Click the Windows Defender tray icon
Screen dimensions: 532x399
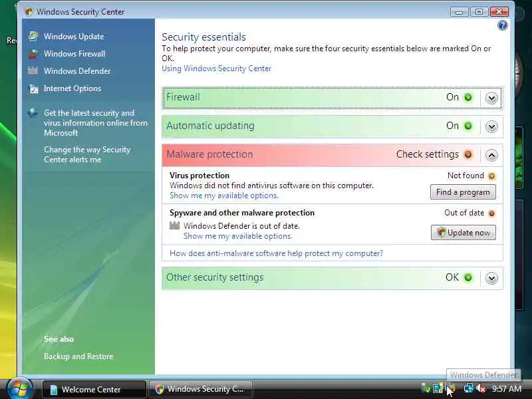[x=451, y=388]
